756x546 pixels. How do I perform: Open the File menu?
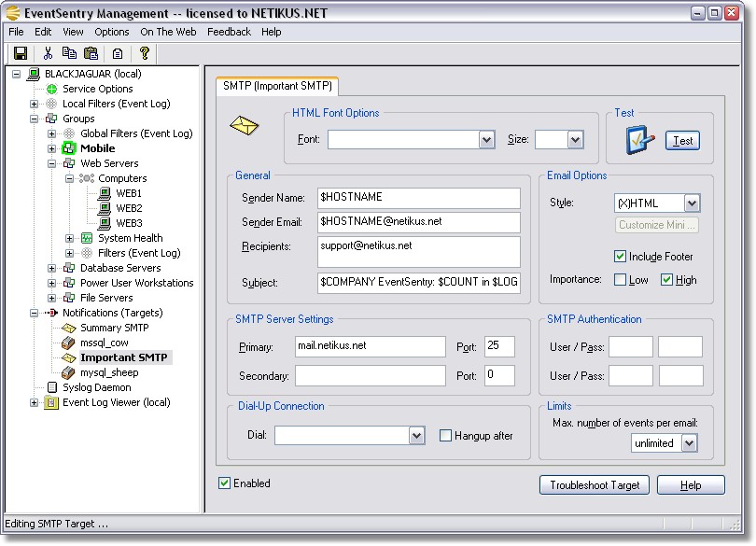click(16, 32)
